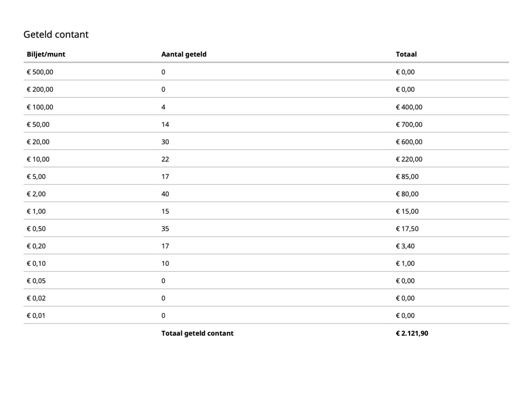532x404 pixels.
Task: Select the € 5,00 denomination cell
Action: coord(36,177)
